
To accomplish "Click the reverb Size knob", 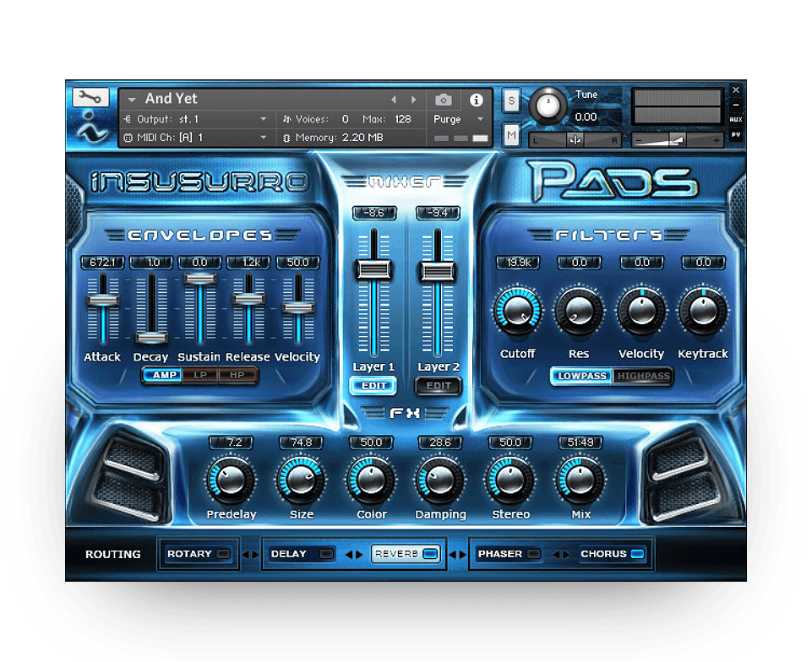I will [x=301, y=480].
